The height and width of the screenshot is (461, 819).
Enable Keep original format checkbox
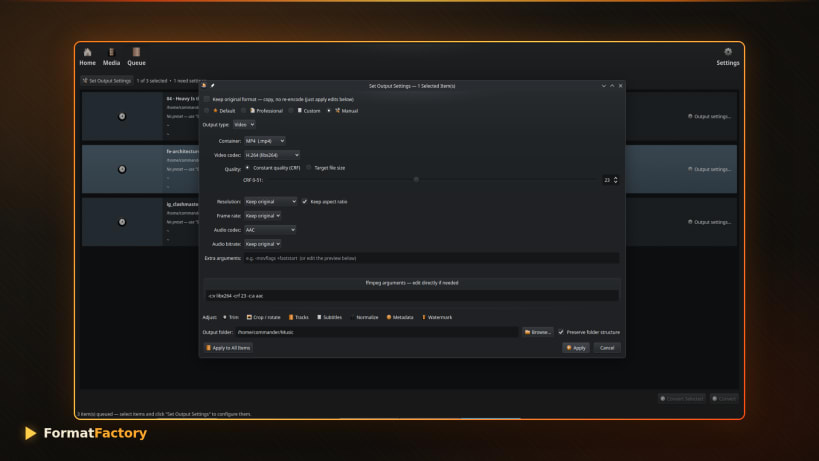point(207,99)
